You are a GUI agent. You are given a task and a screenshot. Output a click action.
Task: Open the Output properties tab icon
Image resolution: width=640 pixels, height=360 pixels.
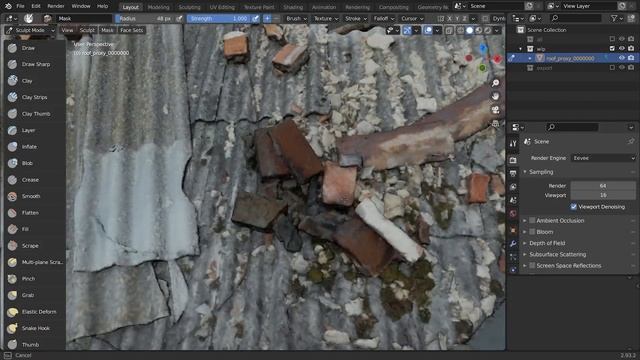(513, 173)
